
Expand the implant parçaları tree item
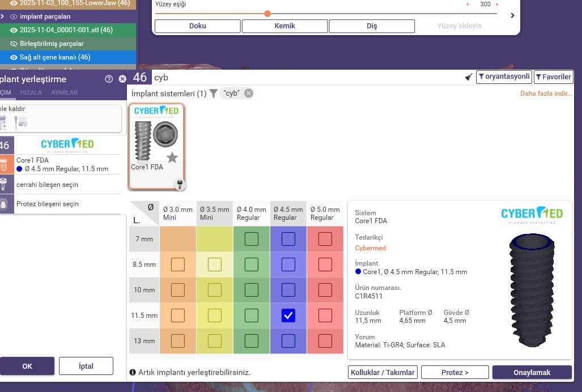pos(3,16)
